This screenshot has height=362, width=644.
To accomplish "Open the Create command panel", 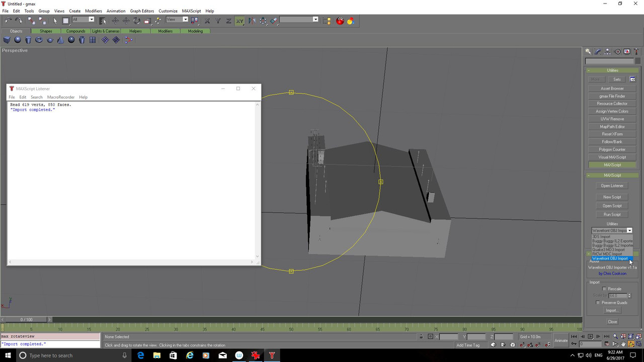I will [x=588, y=51].
